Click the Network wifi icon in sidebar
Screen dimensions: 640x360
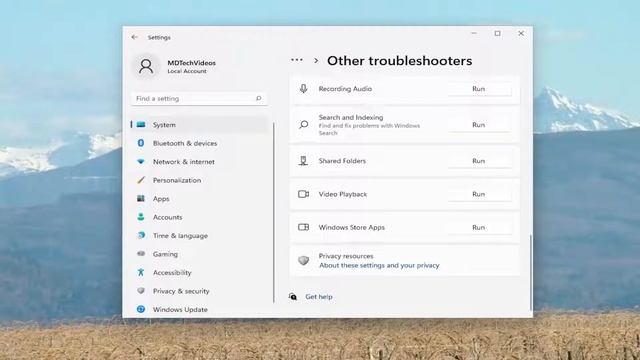pyautogui.click(x=141, y=162)
